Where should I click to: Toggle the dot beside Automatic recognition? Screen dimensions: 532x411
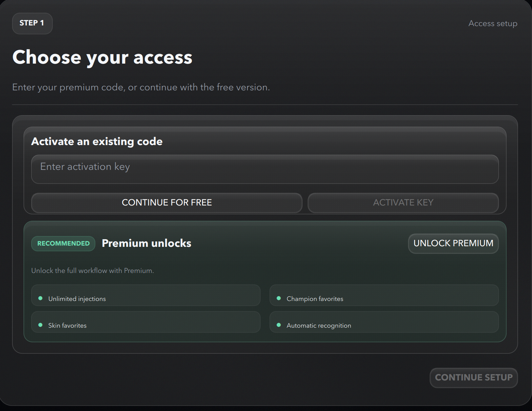(x=279, y=325)
